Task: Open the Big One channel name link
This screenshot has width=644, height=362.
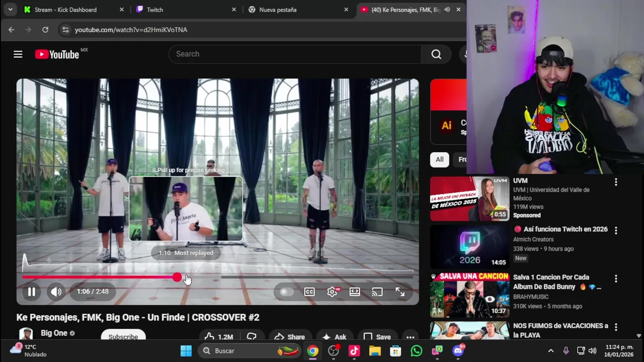Action: click(54, 333)
